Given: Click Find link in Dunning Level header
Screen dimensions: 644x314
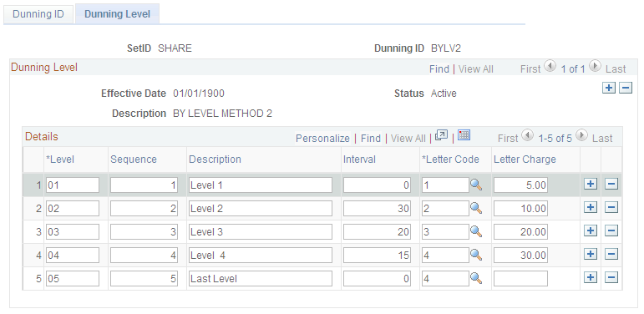Looking at the screenshot, I should point(439,69).
